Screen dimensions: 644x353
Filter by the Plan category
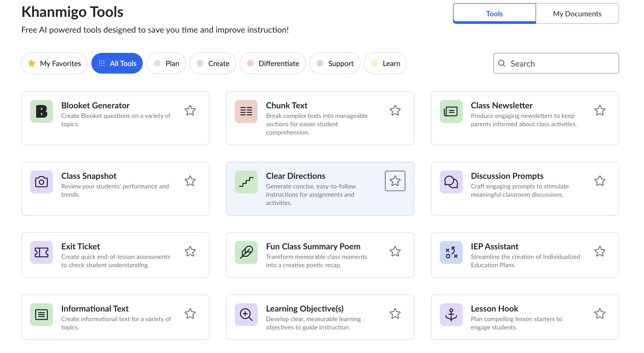pos(166,63)
